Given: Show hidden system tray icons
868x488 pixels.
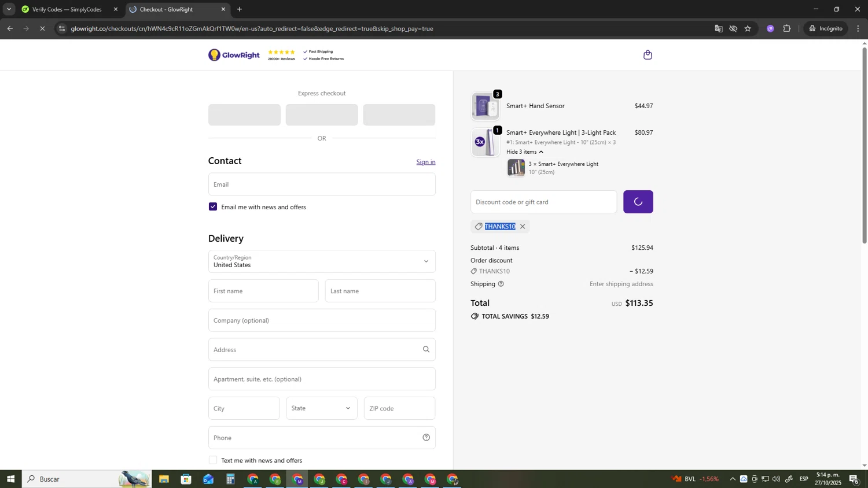Looking at the screenshot, I should [x=733, y=479].
